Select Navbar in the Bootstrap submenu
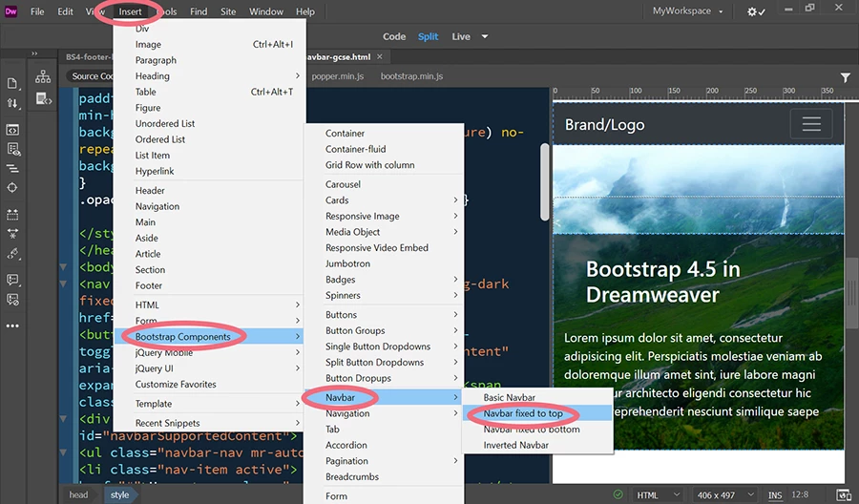859x504 pixels. pos(384,397)
